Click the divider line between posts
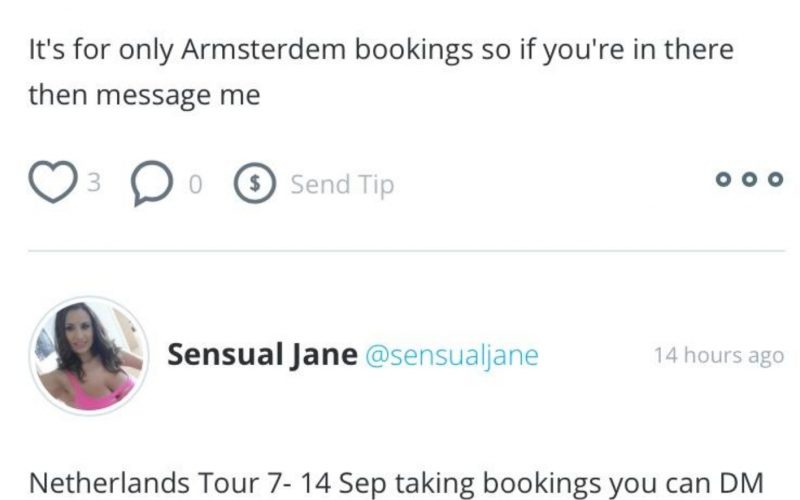This screenshot has height=500, width=800. point(406,251)
